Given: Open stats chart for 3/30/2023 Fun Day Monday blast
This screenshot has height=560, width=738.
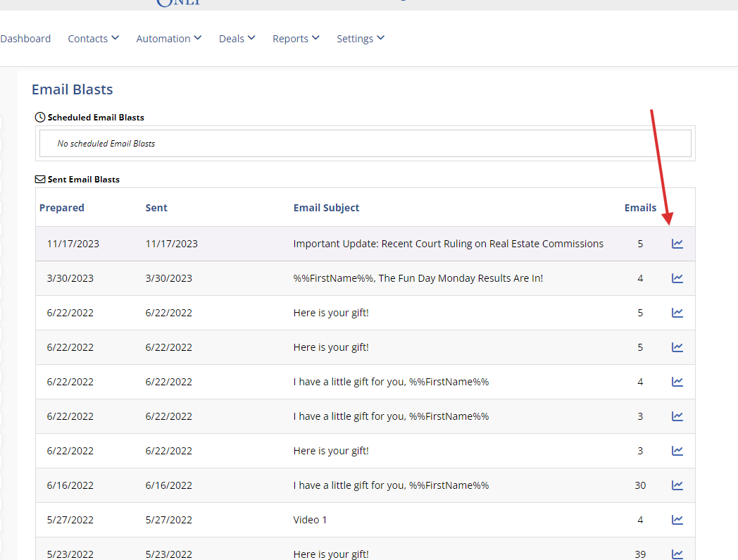Looking at the screenshot, I should [677, 278].
